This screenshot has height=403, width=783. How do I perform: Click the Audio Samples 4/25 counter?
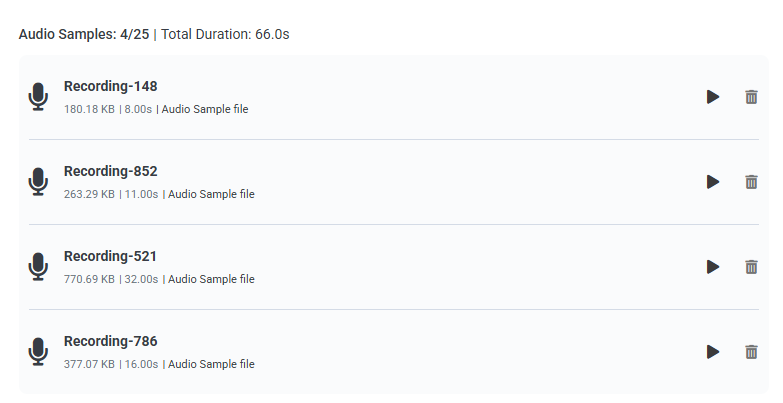point(84,34)
